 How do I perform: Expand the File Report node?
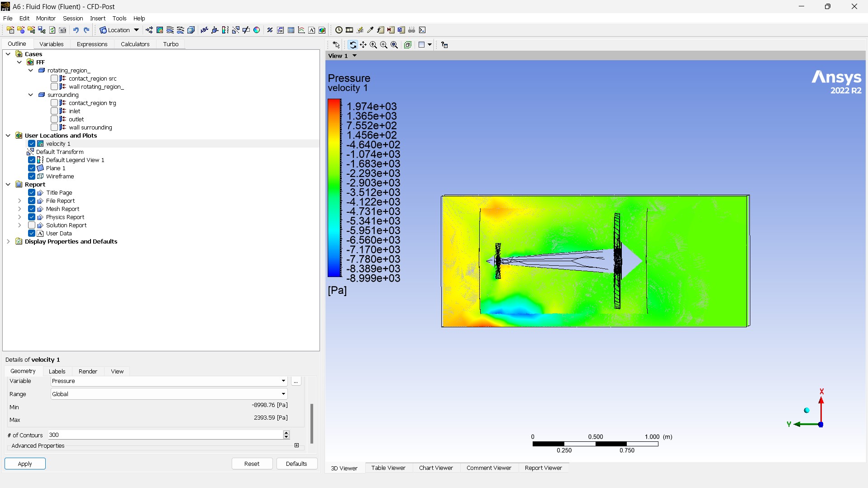pyautogui.click(x=19, y=201)
